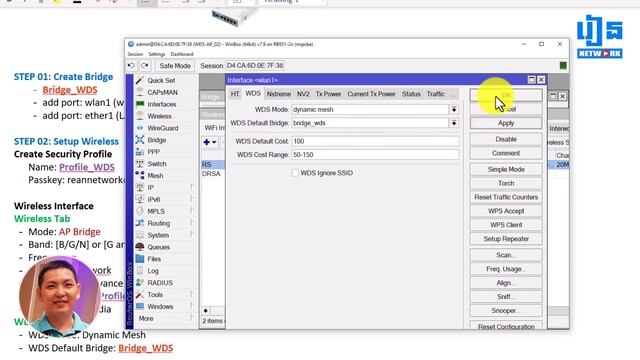The image size is (640, 360).
Task: Expand Tools submenu arrow
Action: 191,294
